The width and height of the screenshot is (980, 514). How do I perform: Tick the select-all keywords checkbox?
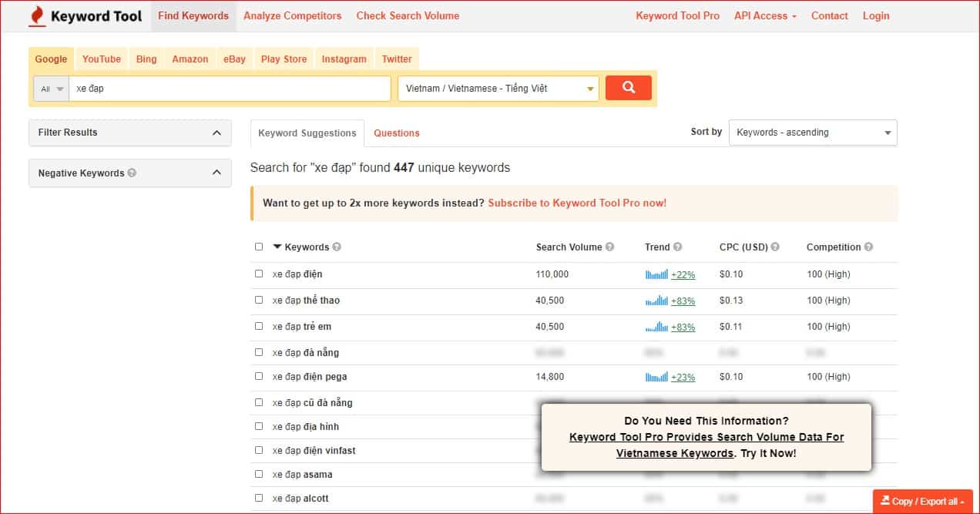259,247
